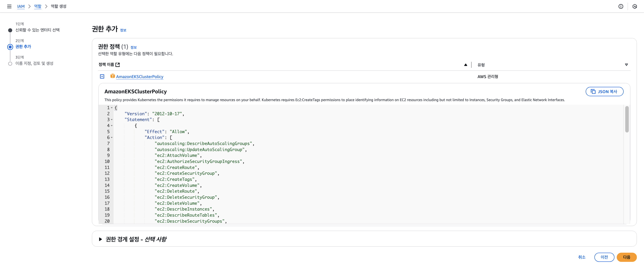
Task: Go to step 1 신뢰할 수 있는 엔터티 선택
Action: [37, 30]
